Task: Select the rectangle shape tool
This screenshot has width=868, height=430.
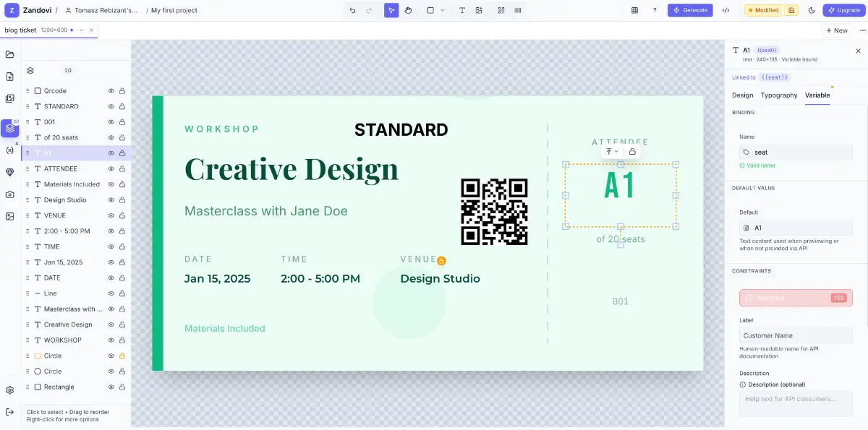Action: 430,10
